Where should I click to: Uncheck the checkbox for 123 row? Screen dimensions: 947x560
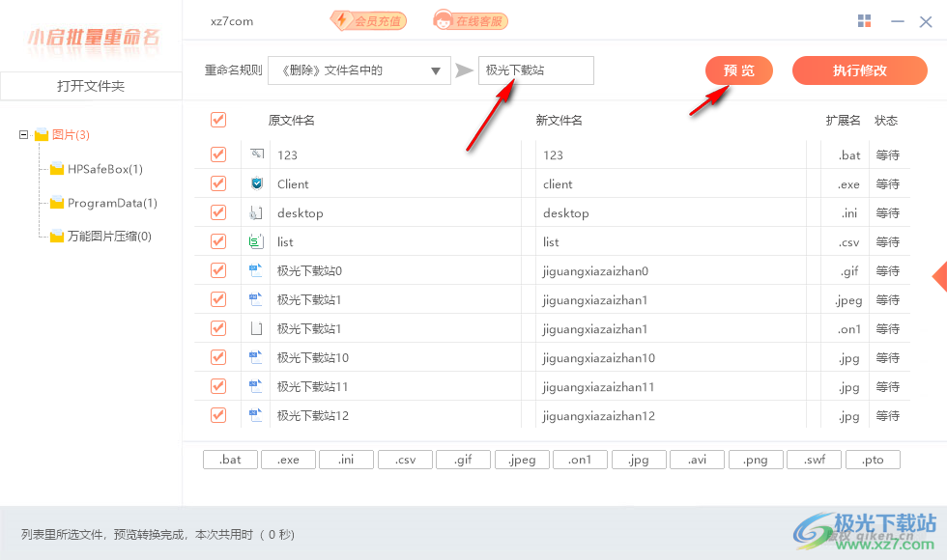click(218, 154)
